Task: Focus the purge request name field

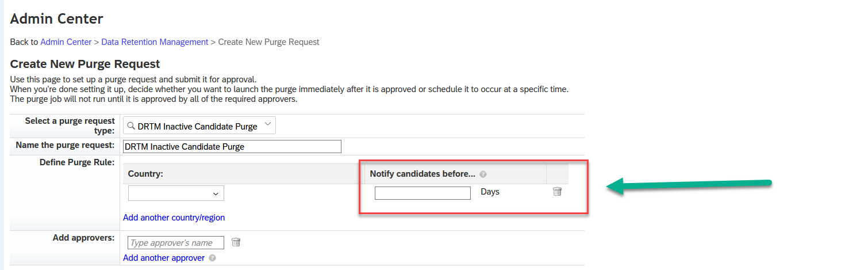Action: (x=232, y=146)
